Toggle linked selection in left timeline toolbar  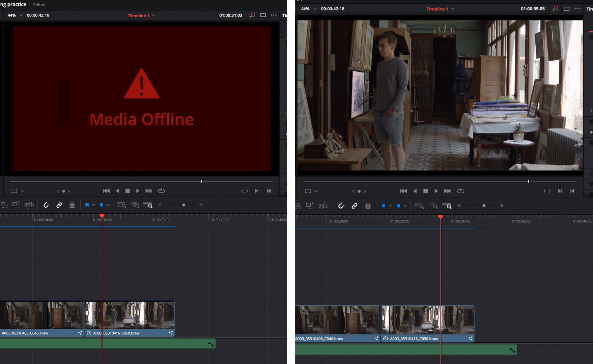(x=59, y=205)
